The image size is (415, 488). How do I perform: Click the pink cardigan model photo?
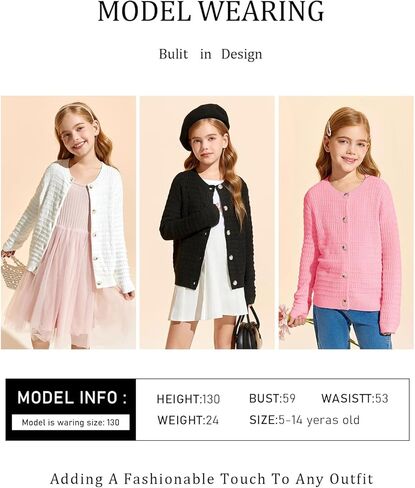pyautogui.click(x=346, y=222)
